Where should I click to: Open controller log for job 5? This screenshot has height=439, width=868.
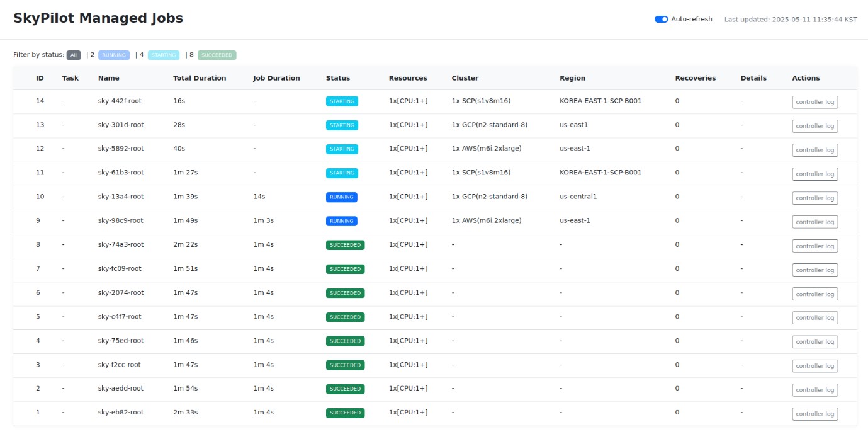[814, 318]
